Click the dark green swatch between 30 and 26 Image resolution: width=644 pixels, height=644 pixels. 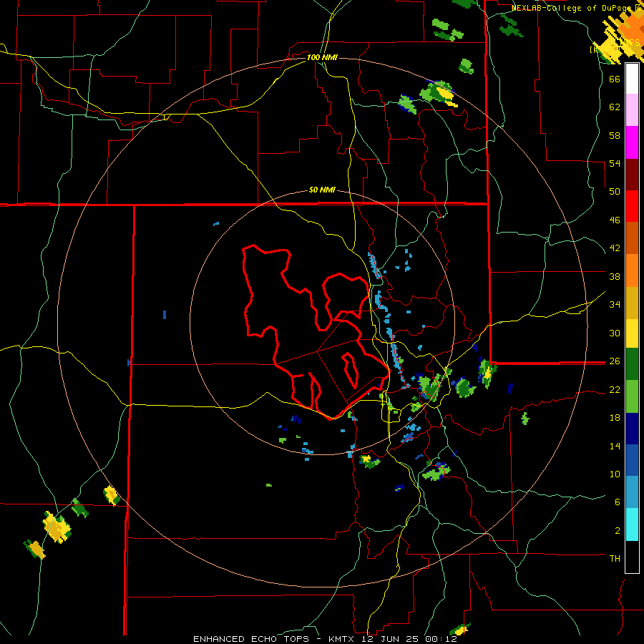click(632, 364)
